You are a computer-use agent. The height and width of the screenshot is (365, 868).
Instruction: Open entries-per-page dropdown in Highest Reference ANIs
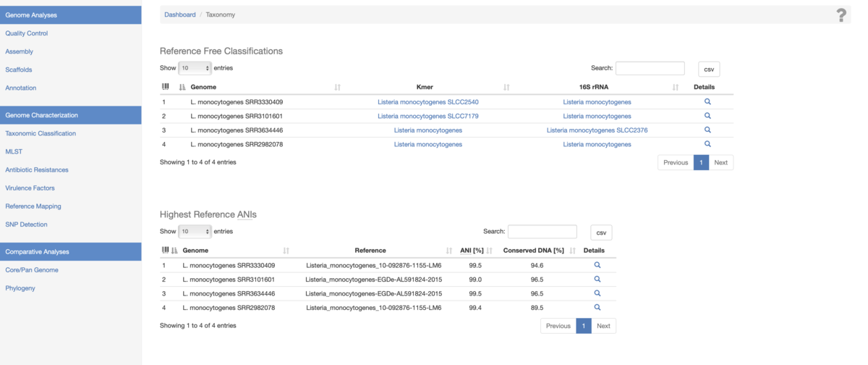pos(195,232)
